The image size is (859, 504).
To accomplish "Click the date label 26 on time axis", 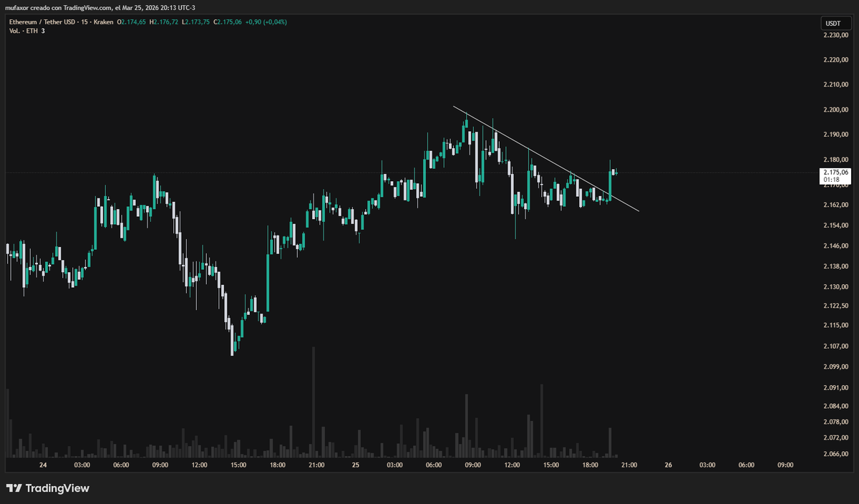I will coord(668,465).
